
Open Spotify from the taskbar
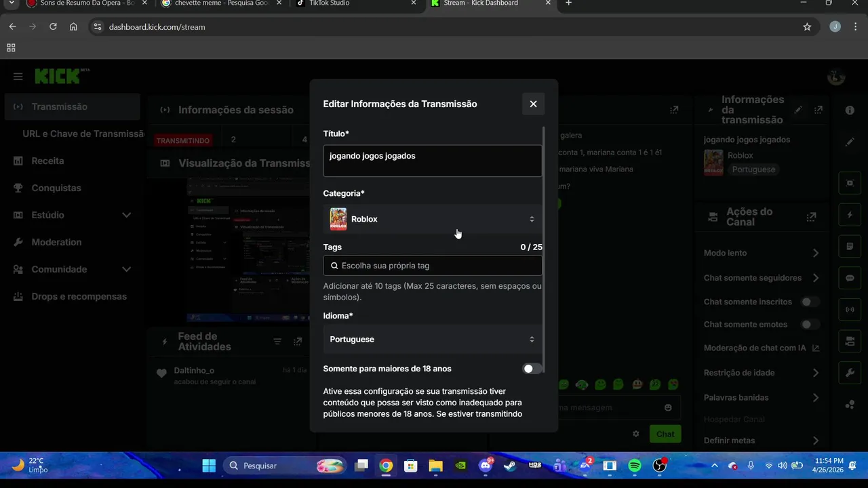635,466
